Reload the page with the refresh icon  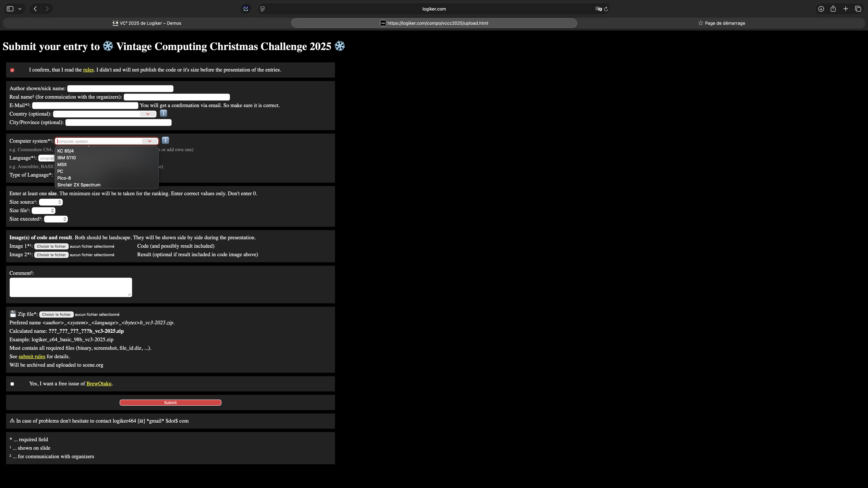click(x=606, y=9)
